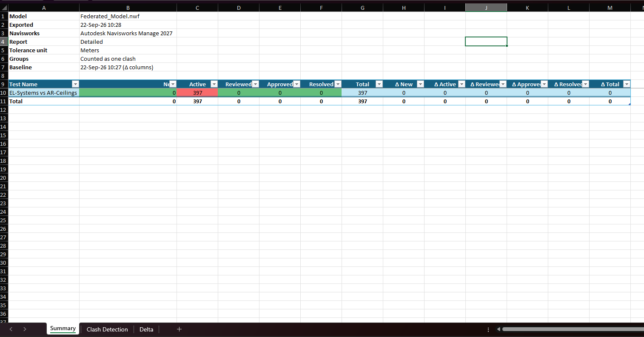Image resolution: width=644 pixels, height=337 pixels.
Task: Select row 11 header
Action: 4,101
